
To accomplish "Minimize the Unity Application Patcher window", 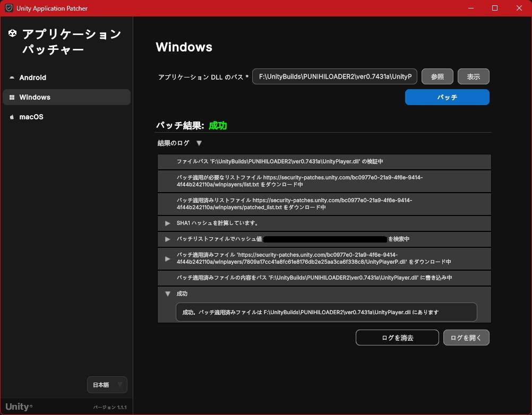I will coord(471,8).
